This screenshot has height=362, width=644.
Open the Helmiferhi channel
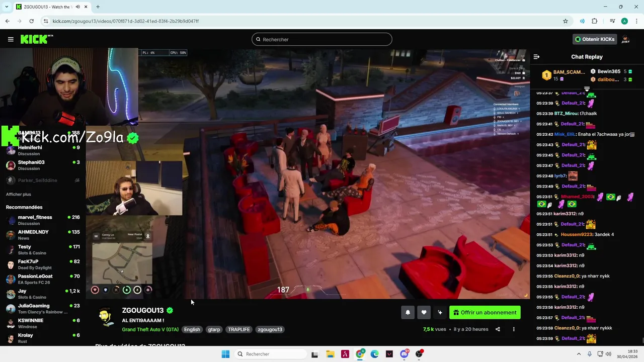43,150
